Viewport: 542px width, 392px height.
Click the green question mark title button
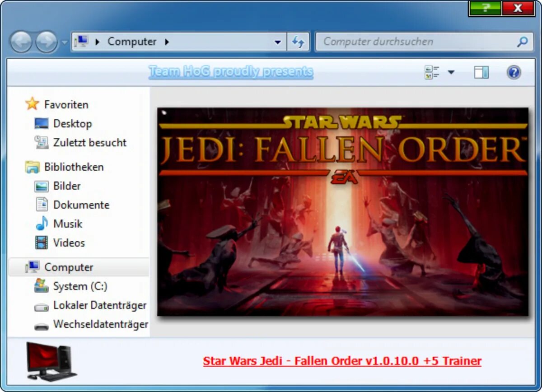(x=485, y=8)
